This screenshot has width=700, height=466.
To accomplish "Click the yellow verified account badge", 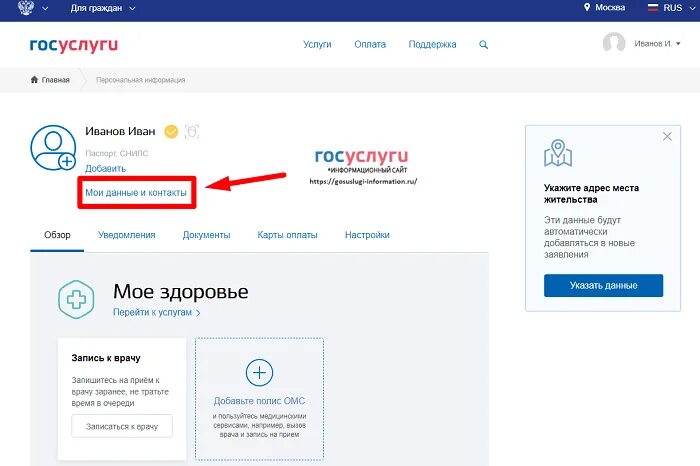I will point(171,132).
